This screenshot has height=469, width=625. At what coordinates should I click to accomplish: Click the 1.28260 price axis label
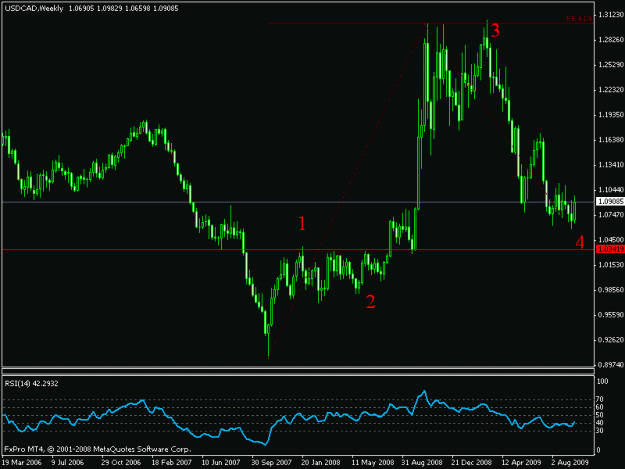click(x=611, y=40)
